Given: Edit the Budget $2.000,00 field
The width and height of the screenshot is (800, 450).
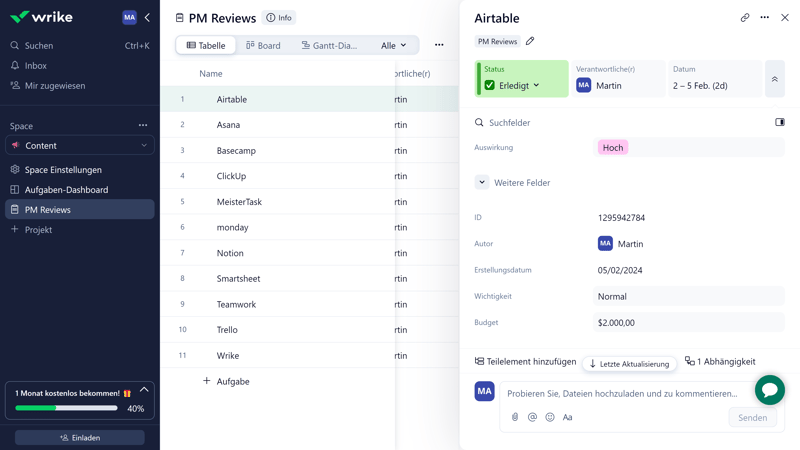Looking at the screenshot, I should (x=689, y=322).
